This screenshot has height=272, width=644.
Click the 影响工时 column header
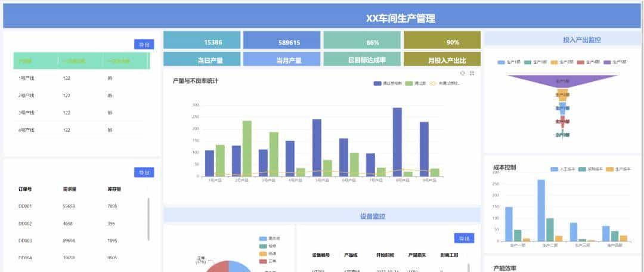pos(450,255)
